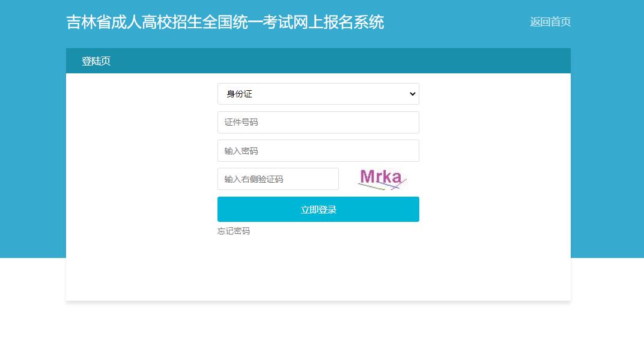Click the teal 登陆页 title bar
The image size is (644, 359).
point(97,61)
